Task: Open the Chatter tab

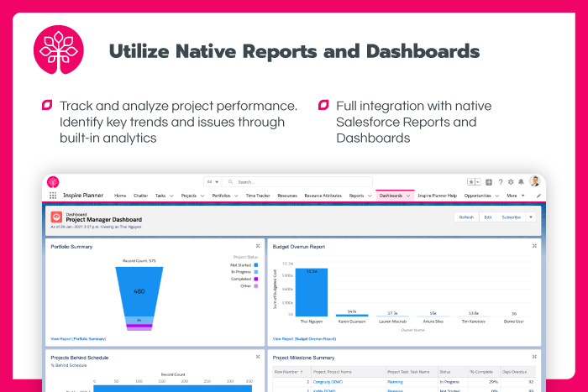Action: 140,196
